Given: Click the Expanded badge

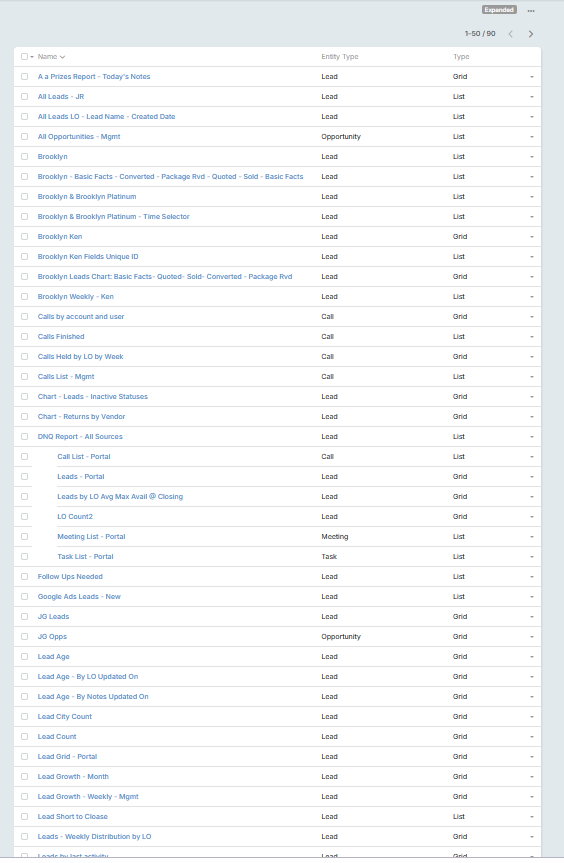Looking at the screenshot, I should pyautogui.click(x=499, y=10).
